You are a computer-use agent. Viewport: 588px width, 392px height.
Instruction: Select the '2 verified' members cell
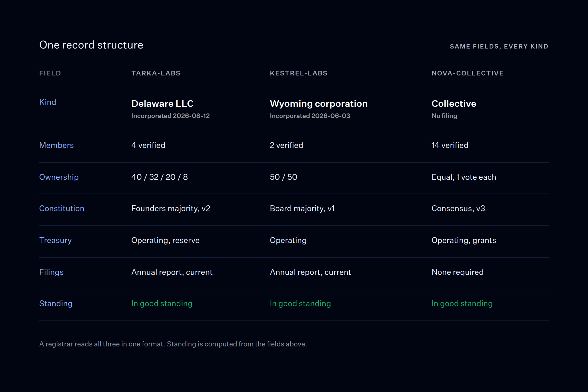[x=286, y=145]
